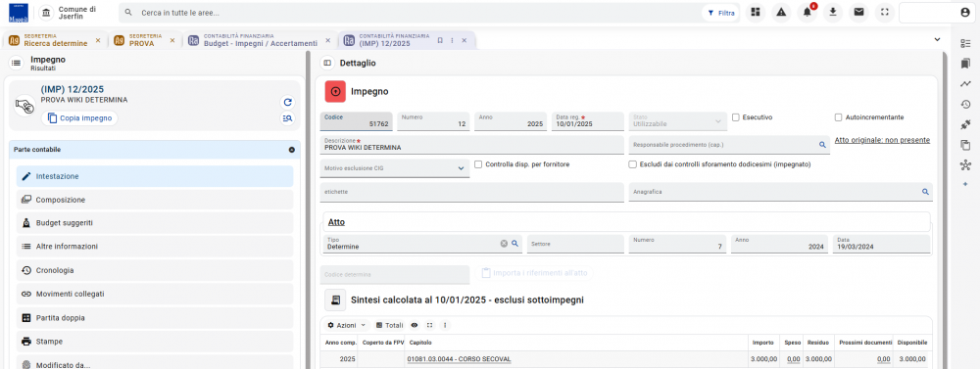The width and height of the screenshot is (980, 369).
Task: Select Budget suggeriti in the left menu
Action: pos(155,223)
